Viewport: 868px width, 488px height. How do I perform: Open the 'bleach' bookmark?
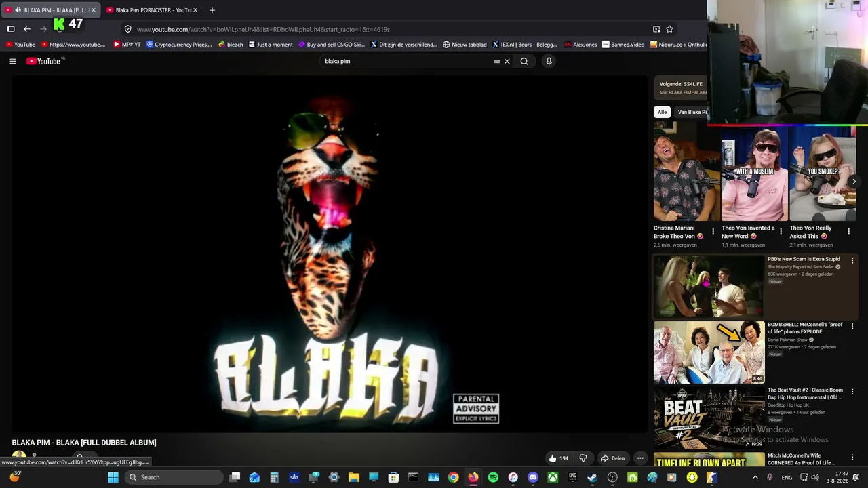coord(231,45)
